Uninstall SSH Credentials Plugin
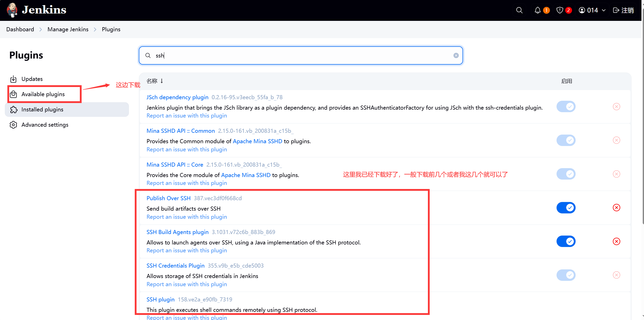The image size is (644, 320). tap(617, 275)
